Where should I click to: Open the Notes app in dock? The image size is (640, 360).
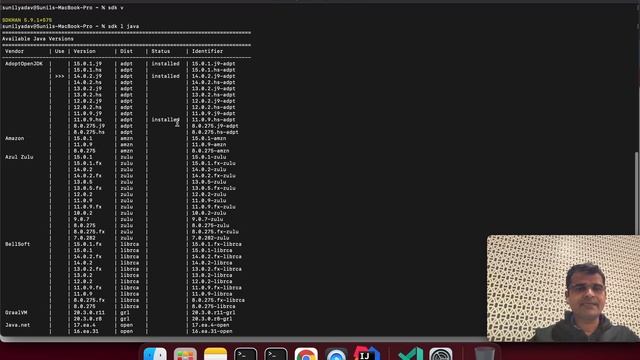coord(216,354)
